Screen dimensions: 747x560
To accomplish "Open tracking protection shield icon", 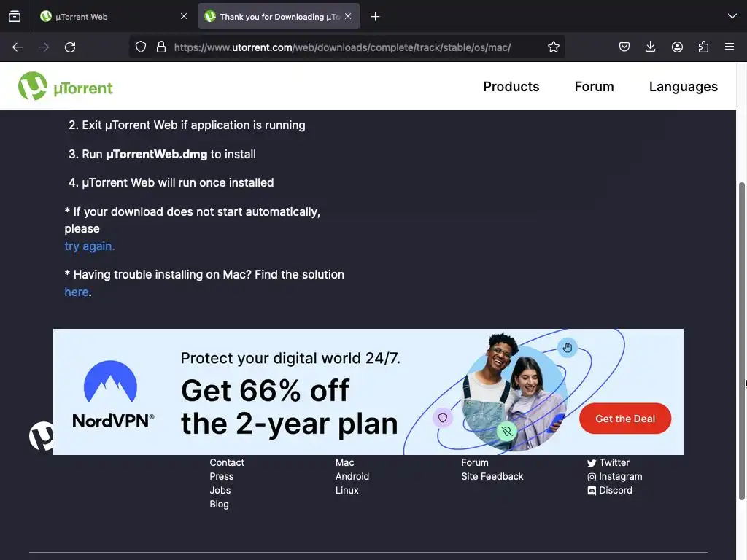I will coord(141,47).
